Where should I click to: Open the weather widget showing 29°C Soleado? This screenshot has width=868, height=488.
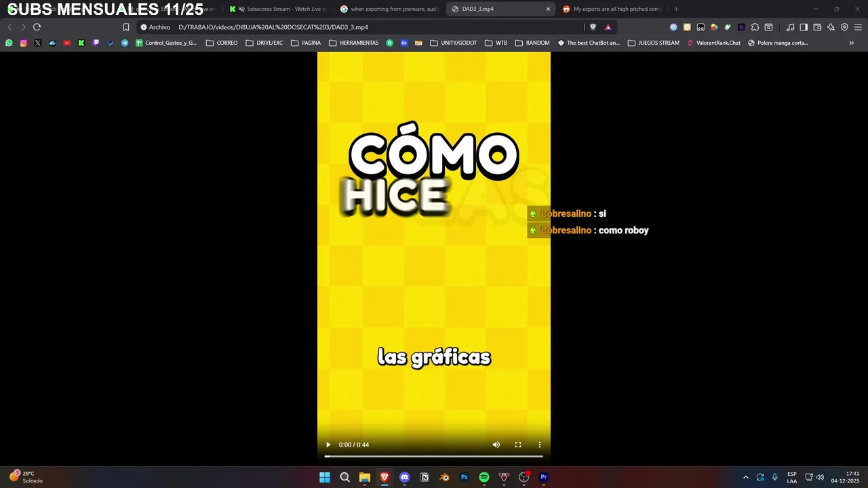[27, 477]
